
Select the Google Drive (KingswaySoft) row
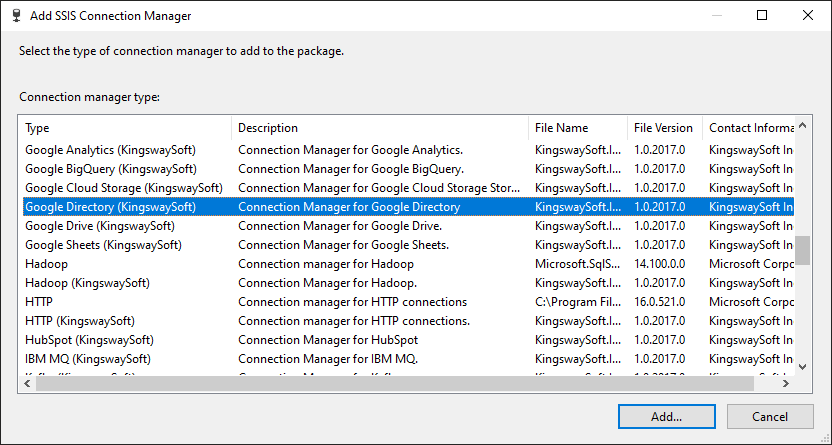click(407, 226)
